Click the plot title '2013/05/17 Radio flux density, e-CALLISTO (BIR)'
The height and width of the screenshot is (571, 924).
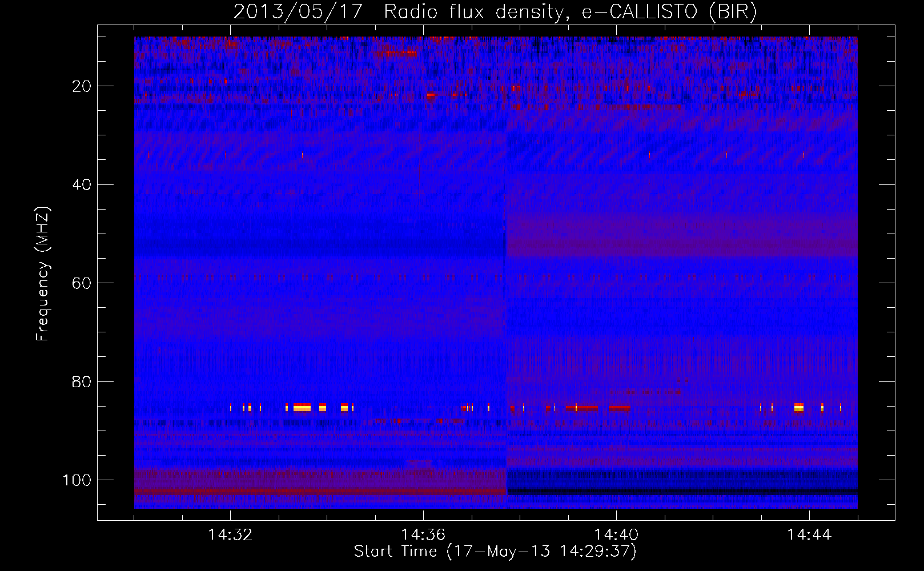pyautogui.click(x=495, y=12)
